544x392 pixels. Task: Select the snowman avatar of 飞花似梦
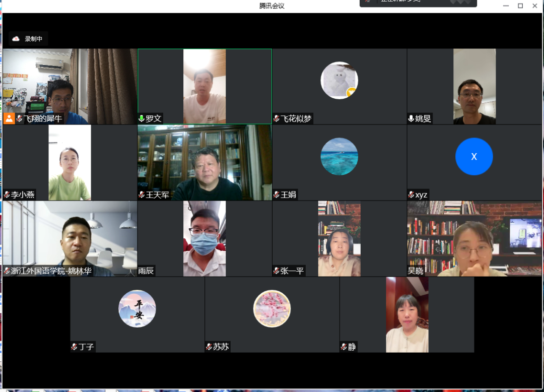tap(339, 80)
